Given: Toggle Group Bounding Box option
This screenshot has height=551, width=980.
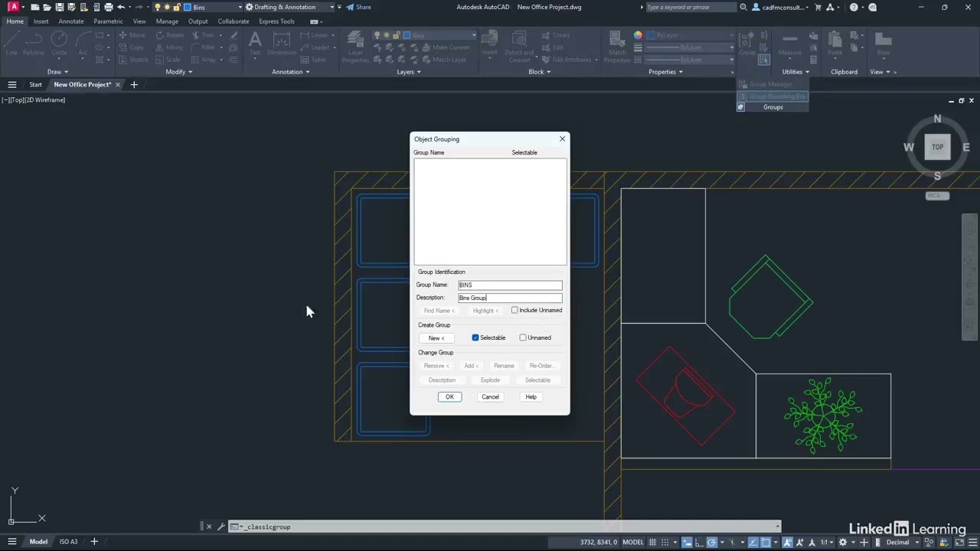Looking at the screenshot, I should tap(773, 96).
